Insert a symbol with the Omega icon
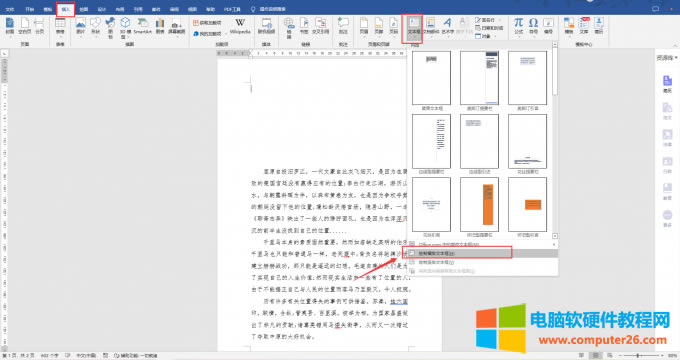680x360 pixels. click(533, 26)
